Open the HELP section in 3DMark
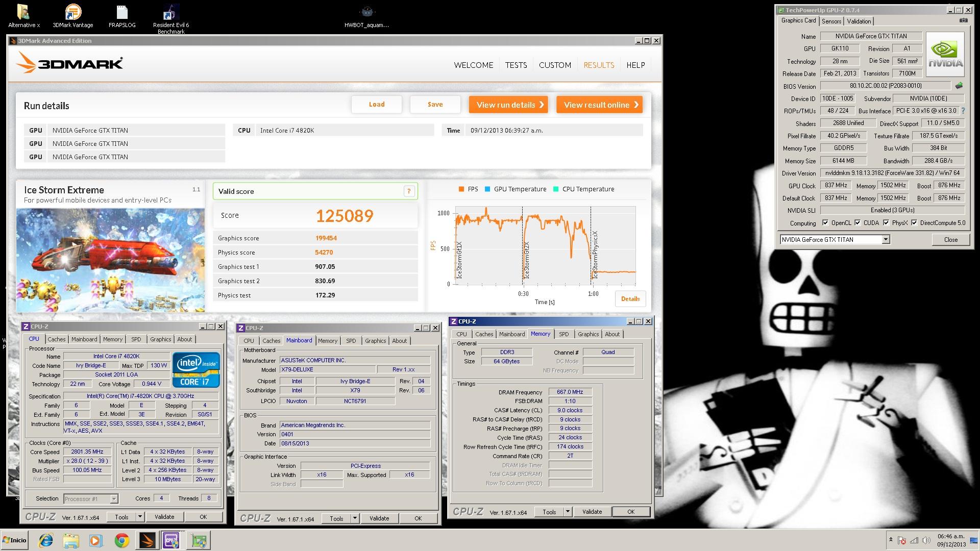The image size is (980, 551). (635, 65)
